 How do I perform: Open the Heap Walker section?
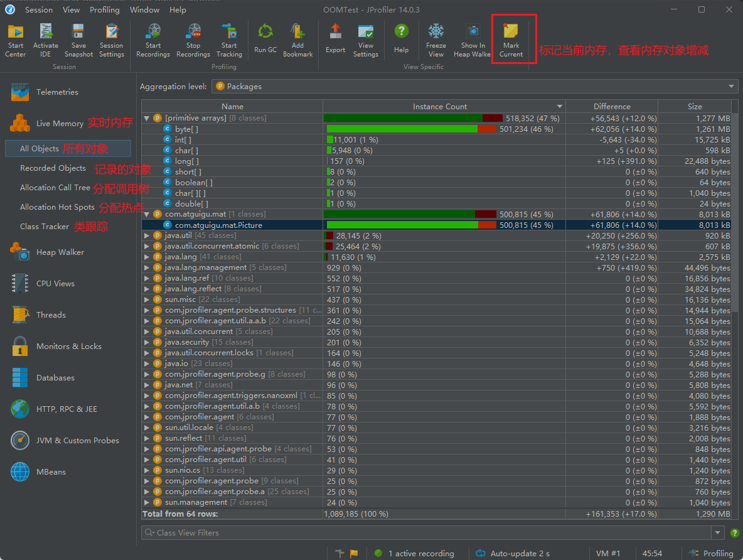pos(47,252)
